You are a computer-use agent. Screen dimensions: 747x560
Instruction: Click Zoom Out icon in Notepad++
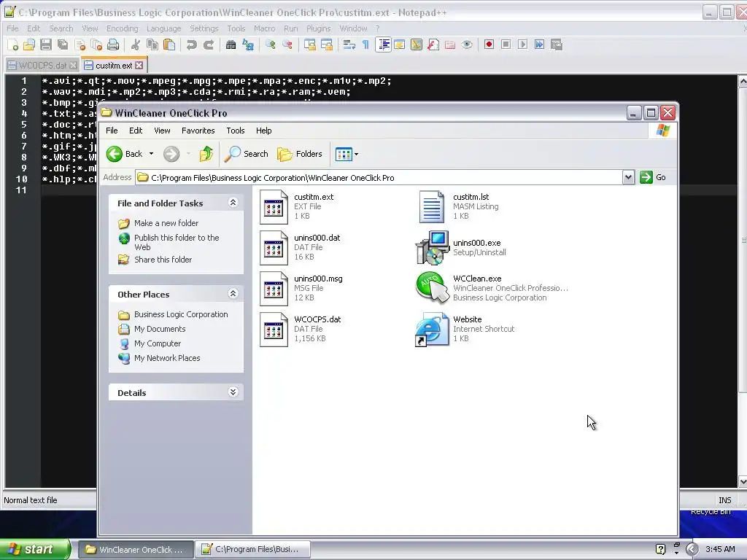coord(287,44)
